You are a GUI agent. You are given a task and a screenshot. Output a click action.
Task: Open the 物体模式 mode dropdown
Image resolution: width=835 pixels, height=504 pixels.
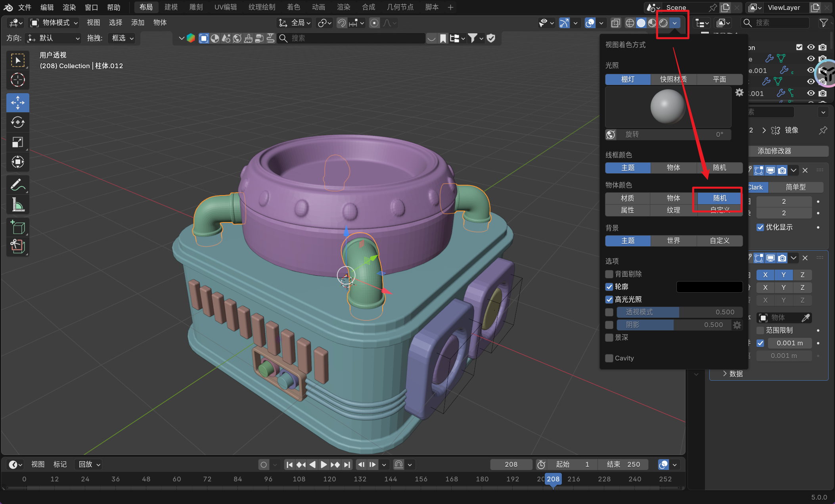55,23
